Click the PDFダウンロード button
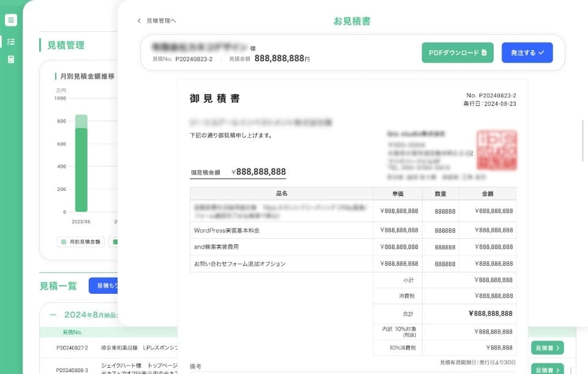 coord(458,53)
